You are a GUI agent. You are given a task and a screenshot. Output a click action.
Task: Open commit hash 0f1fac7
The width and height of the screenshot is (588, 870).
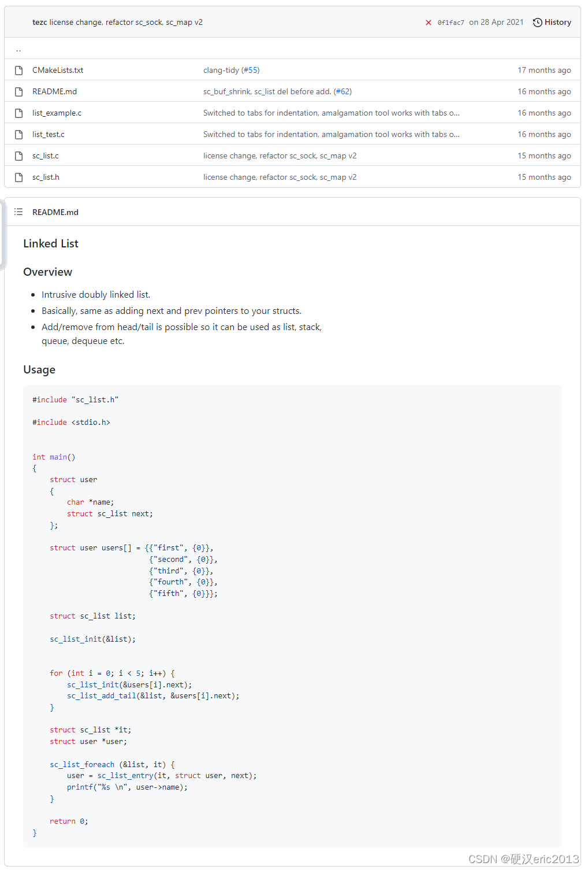click(x=451, y=23)
